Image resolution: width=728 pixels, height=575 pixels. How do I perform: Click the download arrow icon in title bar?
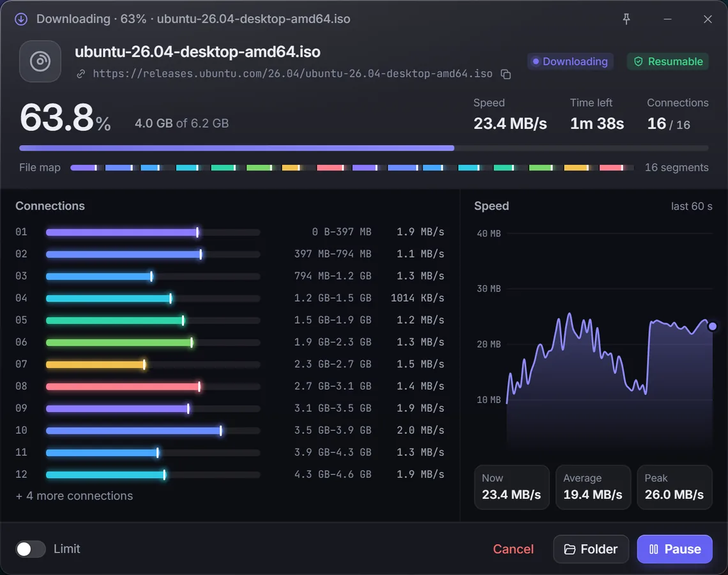click(21, 19)
